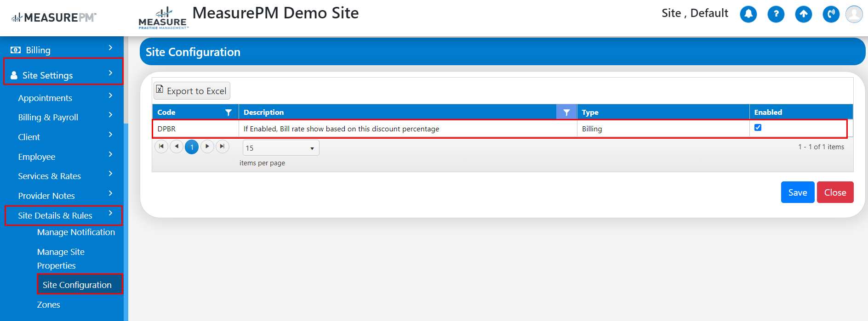Open the Appointments sidebar item
868x321 pixels.
(45, 98)
